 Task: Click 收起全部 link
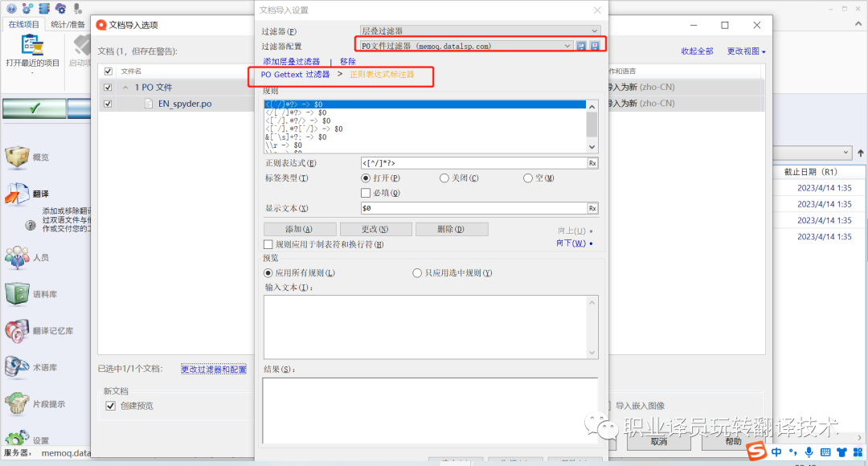[x=697, y=51]
